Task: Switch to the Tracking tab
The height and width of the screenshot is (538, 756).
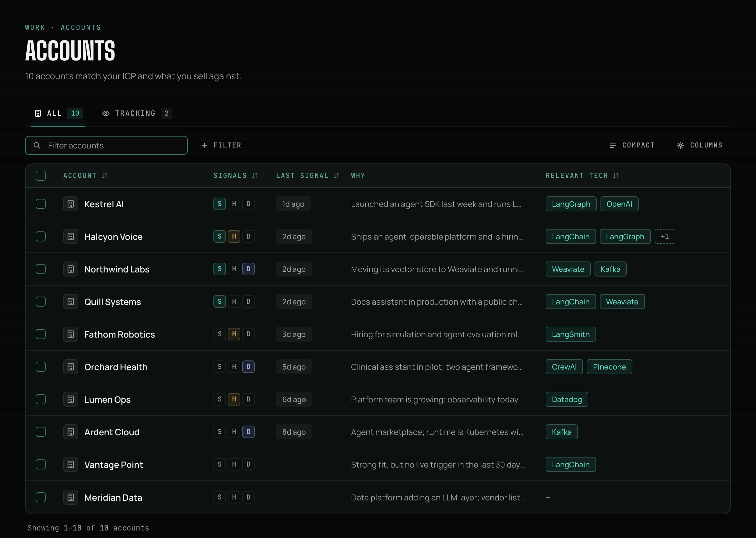Action: click(137, 113)
